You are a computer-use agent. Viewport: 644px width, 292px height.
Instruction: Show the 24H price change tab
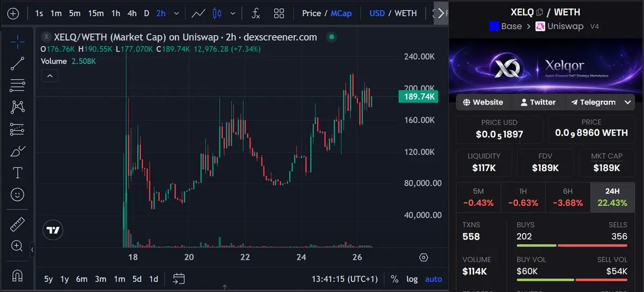point(612,197)
